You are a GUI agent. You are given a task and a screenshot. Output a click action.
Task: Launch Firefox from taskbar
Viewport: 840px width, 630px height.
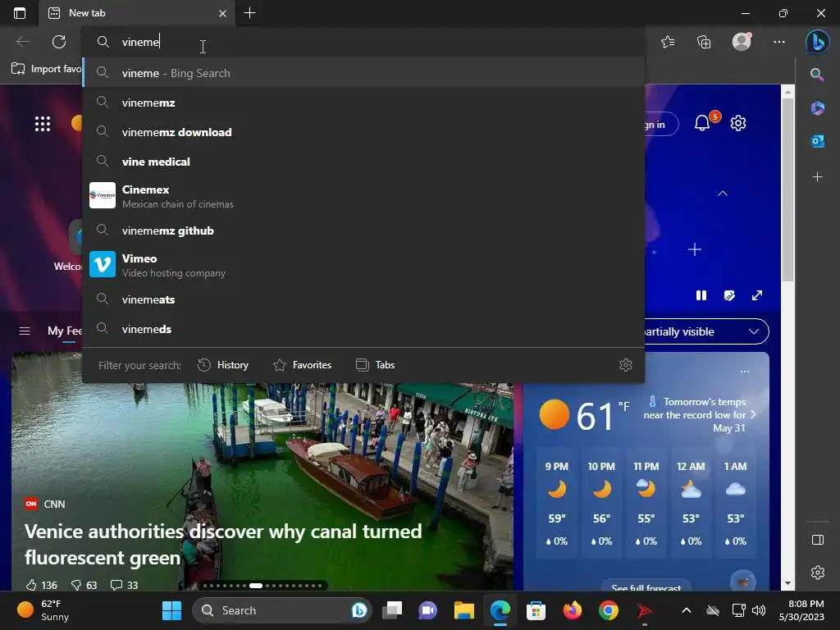(572, 610)
